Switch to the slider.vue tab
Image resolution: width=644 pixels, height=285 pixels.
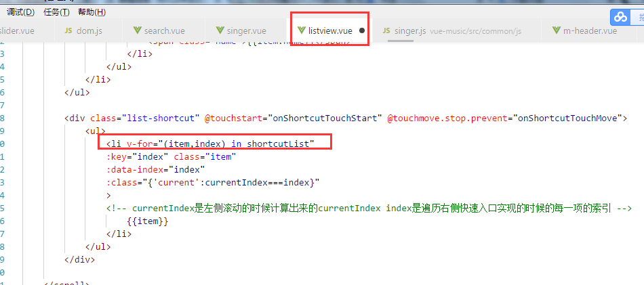[16, 30]
